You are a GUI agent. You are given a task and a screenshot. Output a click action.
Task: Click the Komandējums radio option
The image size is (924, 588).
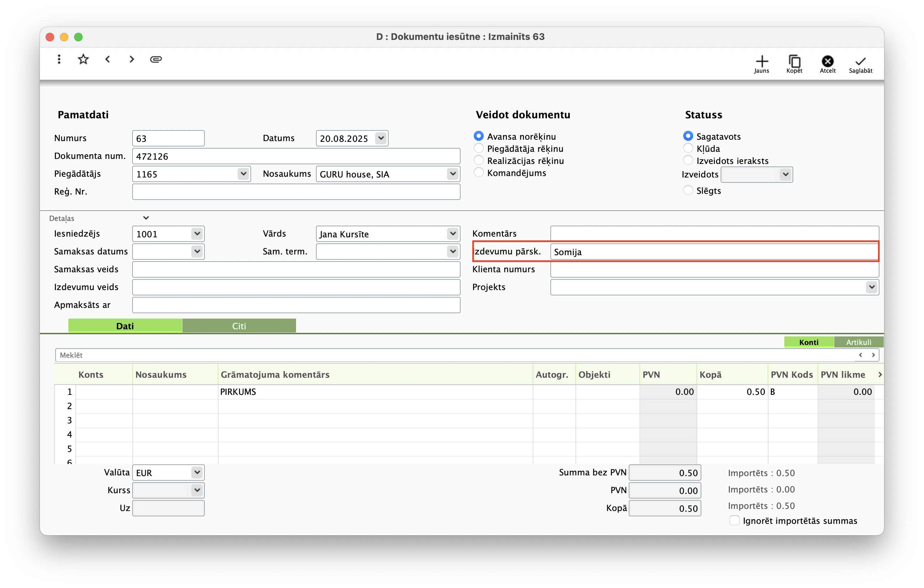pos(478,172)
